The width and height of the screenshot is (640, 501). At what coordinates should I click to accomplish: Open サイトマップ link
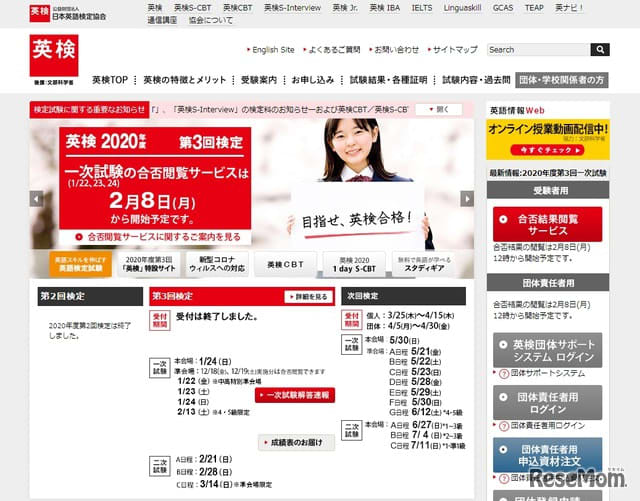(x=453, y=50)
